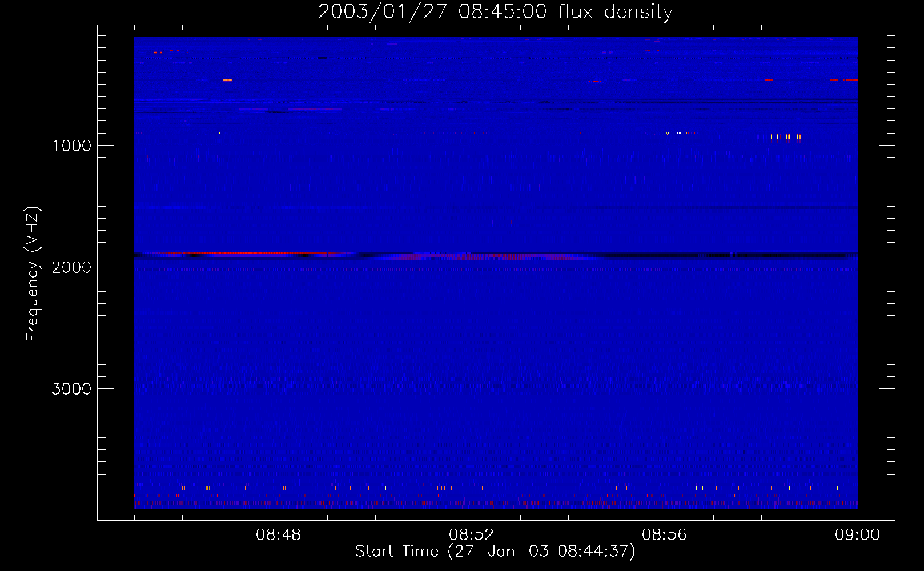Screen dimensions: 924x571
Task: Click the plot title '2003/01/27 08:45:00 flux density'
Action: (x=495, y=12)
